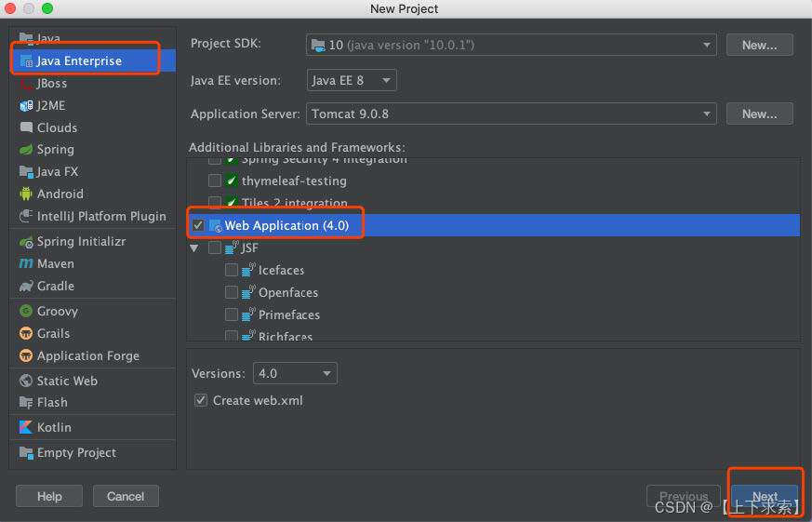Enable the Icefaces checkbox
Screen dimensions: 812x522
(232, 270)
